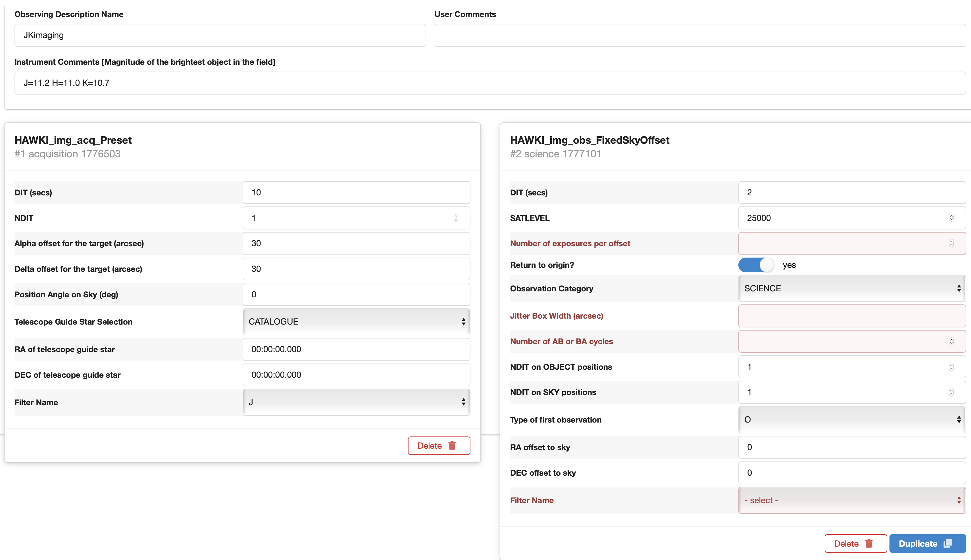The height and width of the screenshot is (560, 971).
Task: Click the Jitter Box Width input field
Action: [x=851, y=316]
